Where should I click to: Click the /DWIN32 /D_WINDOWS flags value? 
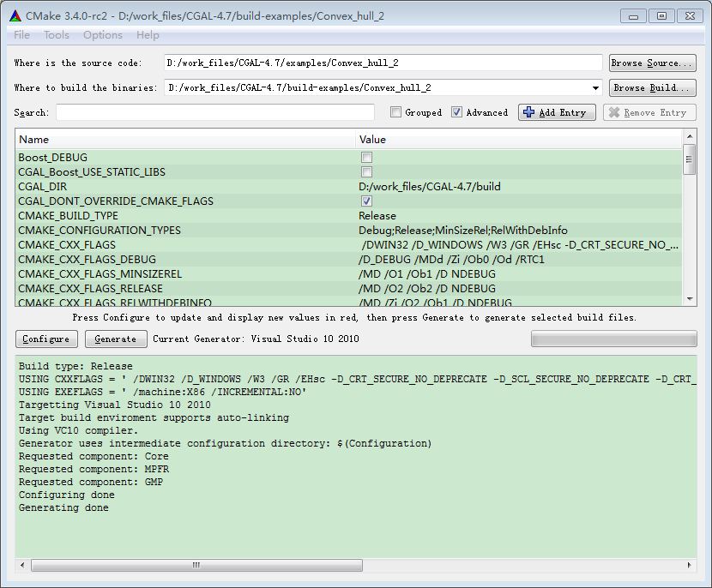(x=520, y=244)
